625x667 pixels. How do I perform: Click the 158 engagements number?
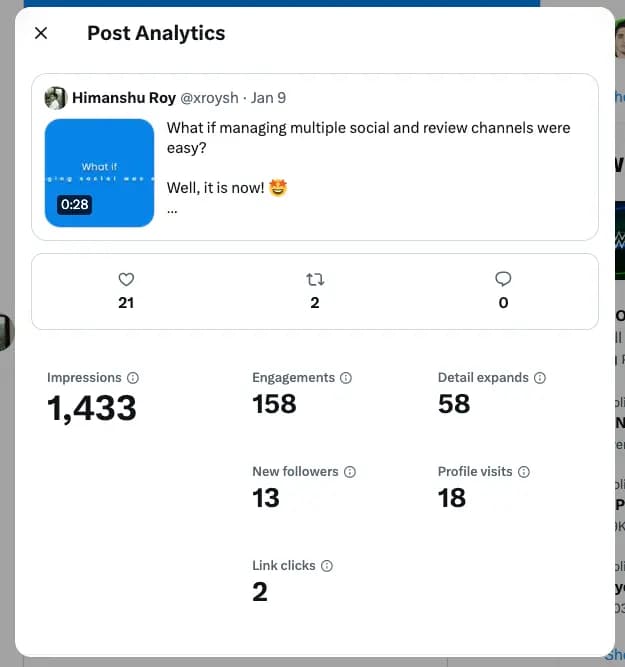274,404
